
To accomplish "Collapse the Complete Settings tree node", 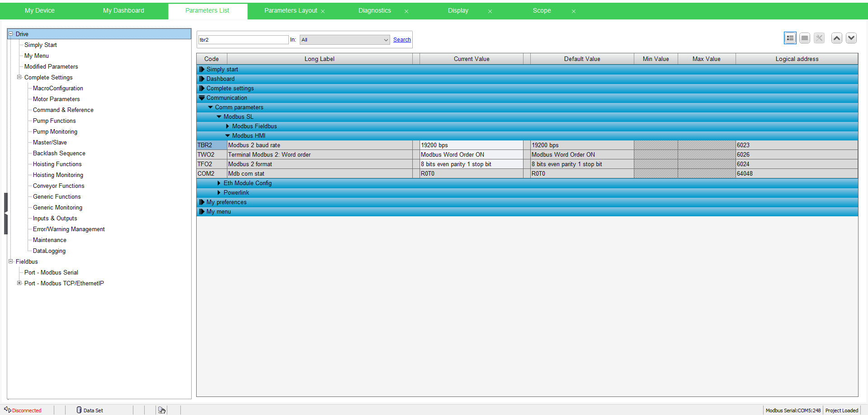I will [19, 77].
